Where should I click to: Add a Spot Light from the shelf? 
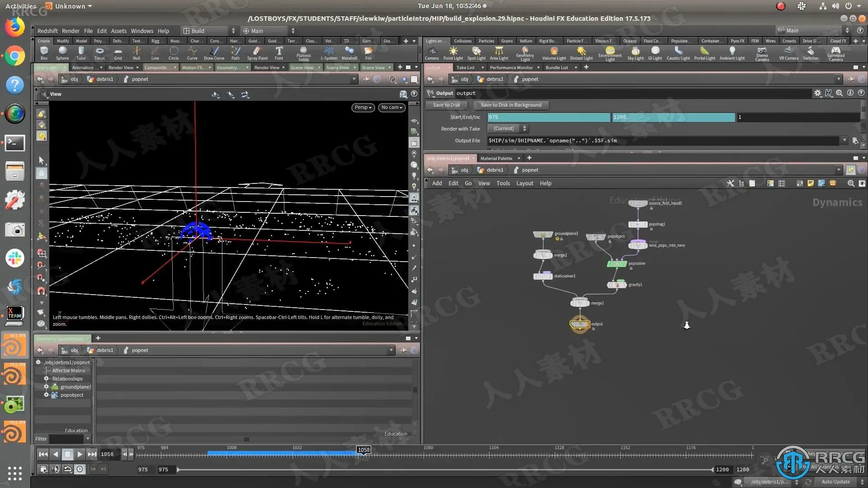(x=476, y=53)
